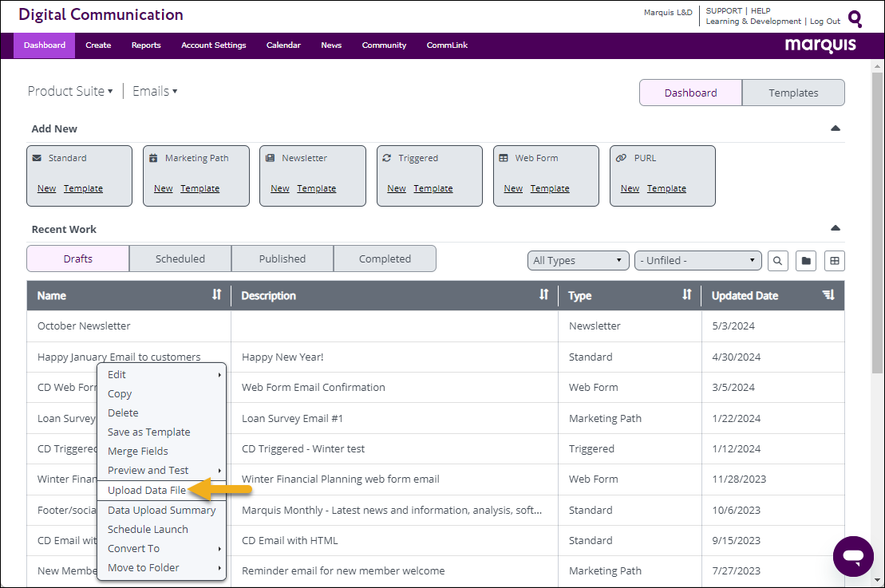885x588 pixels.
Task: Open the All Types filter dropdown
Action: click(578, 261)
